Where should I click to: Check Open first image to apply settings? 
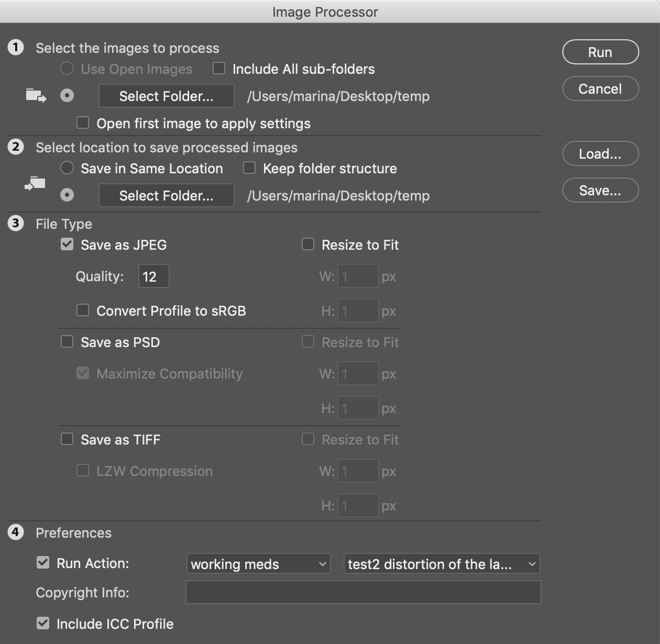82,123
